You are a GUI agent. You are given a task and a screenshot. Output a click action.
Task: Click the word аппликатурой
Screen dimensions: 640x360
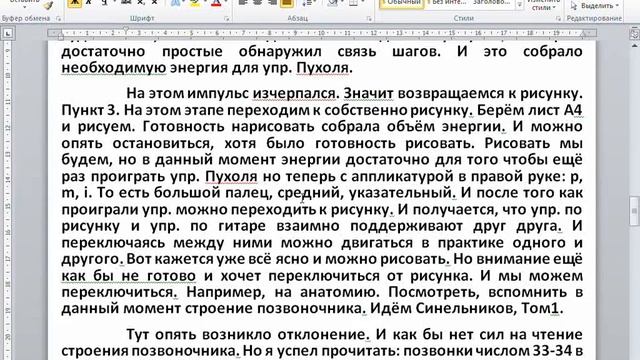click(402, 176)
